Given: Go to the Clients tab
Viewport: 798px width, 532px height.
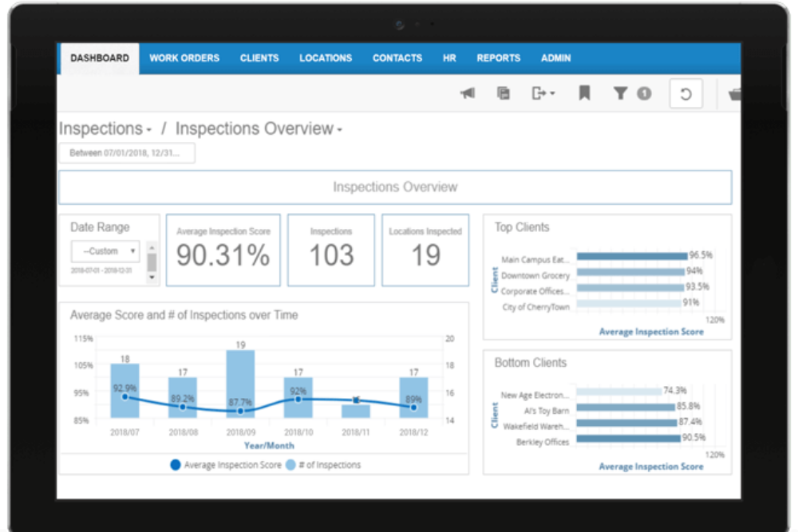Looking at the screenshot, I should [259, 58].
